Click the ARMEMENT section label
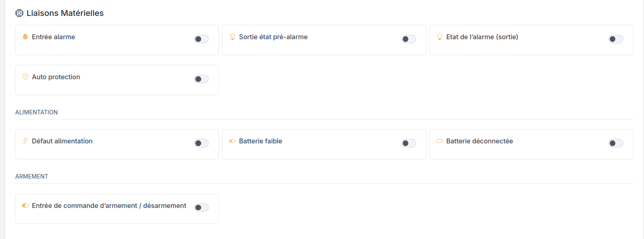Viewport: 644px width, 239px height. click(x=31, y=176)
